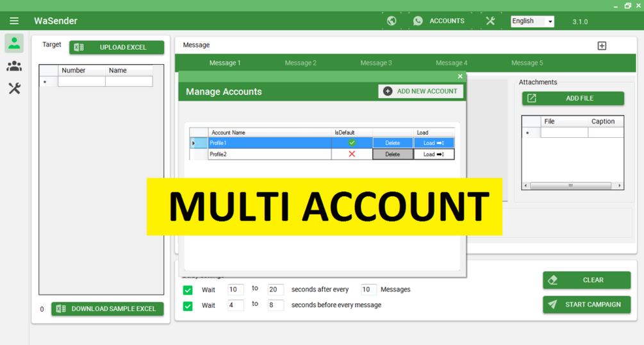The height and width of the screenshot is (345, 644).
Task: Click the IsDefault column header
Action: coord(352,132)
